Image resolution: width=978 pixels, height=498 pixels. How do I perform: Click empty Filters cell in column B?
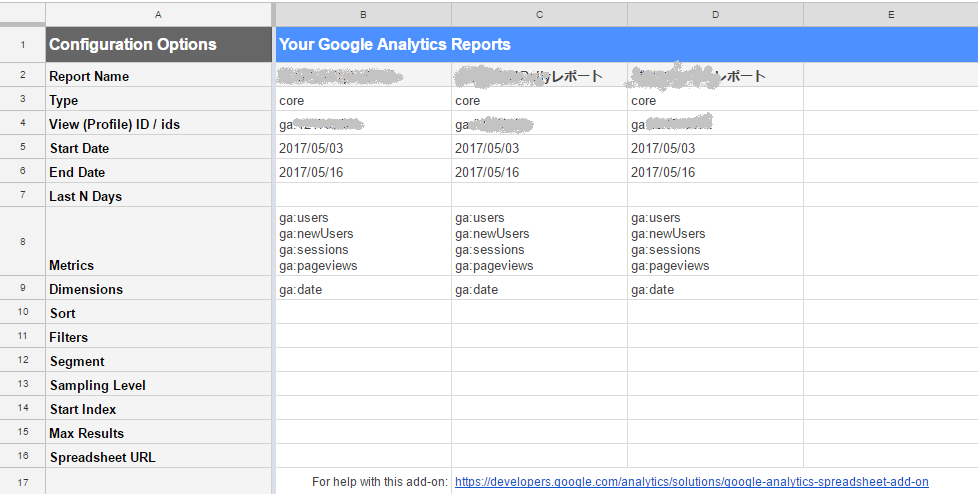[x=363, y=336]
